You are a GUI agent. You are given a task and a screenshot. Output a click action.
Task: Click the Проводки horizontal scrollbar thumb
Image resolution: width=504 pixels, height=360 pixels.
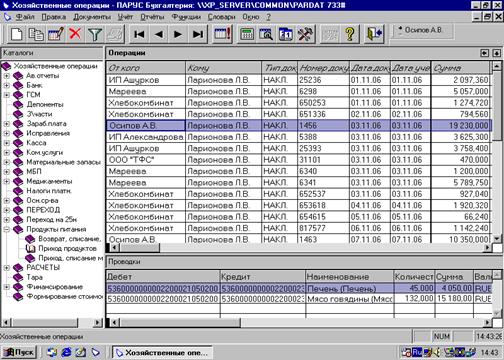tap(180, 322)
